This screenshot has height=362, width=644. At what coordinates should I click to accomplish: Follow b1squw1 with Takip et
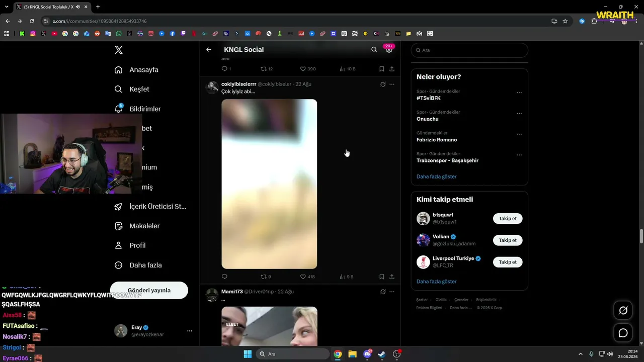(x=508, y=219)
